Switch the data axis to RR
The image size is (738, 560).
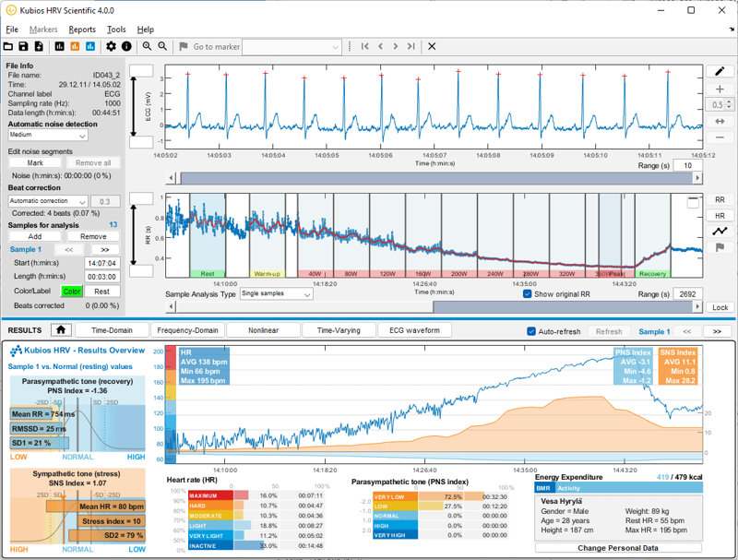coord(720,199)
